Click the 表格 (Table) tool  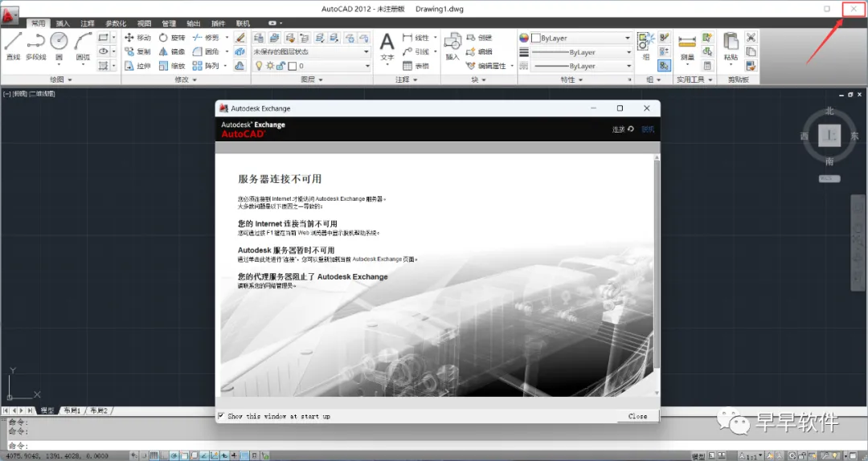click(x=416, y=66)
